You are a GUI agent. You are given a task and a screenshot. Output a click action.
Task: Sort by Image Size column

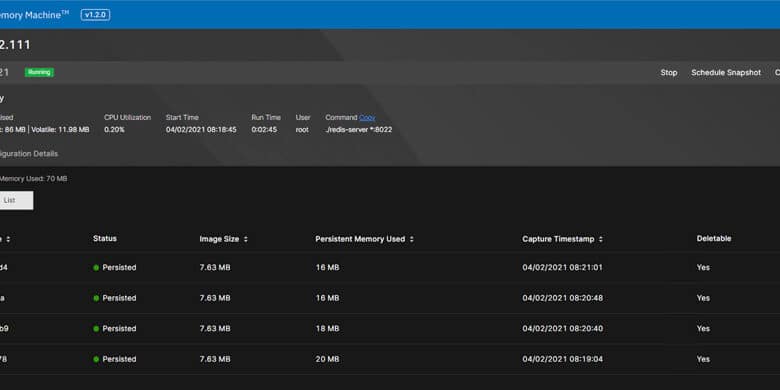(x=224, y=239)
